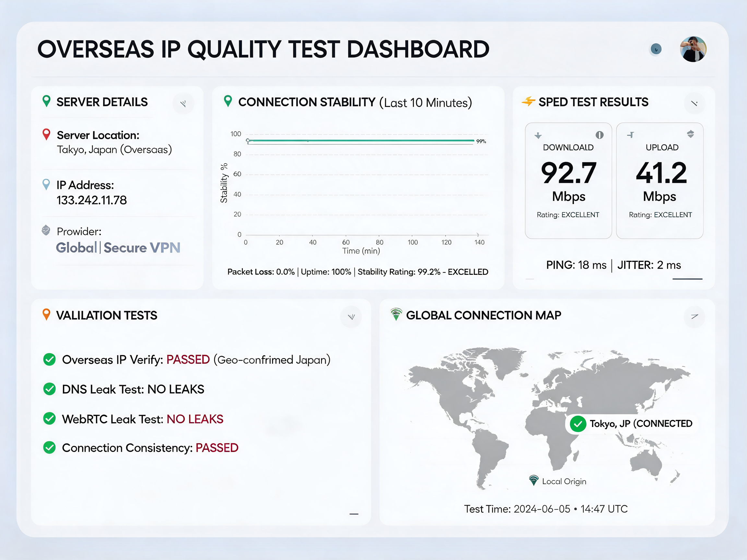The image size is (747, 560).
Task: Click the download arrow icon
Action: pyautogui.click(x=538, y=135)
